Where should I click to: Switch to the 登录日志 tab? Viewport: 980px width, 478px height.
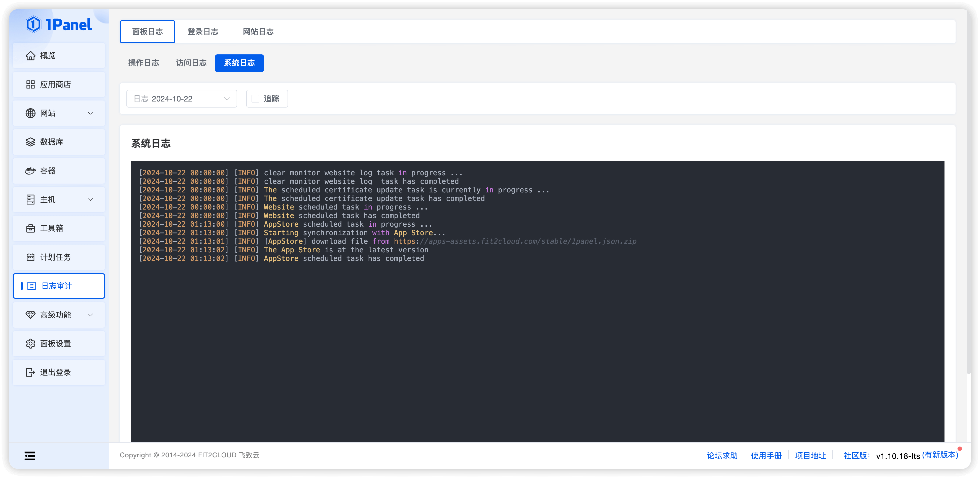tap(203, 31)
